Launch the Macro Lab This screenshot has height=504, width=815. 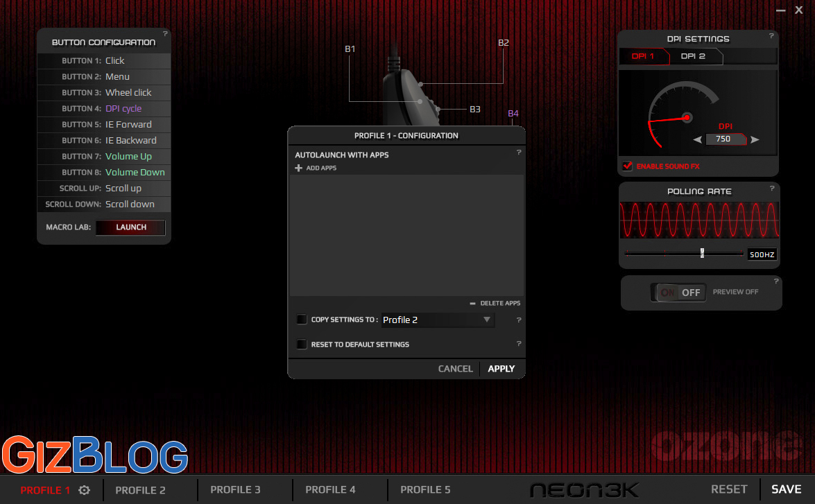pyautogui.click(x=130, y=227)
